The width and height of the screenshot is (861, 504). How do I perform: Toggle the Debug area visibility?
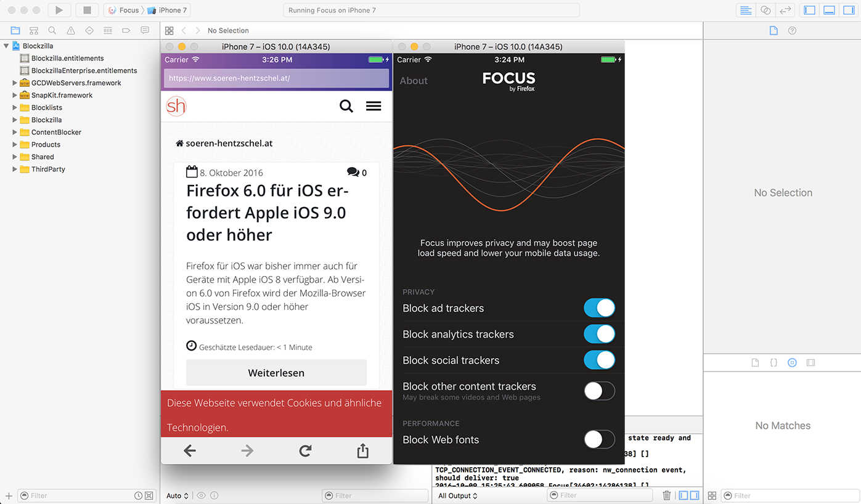tap(830, 10)
